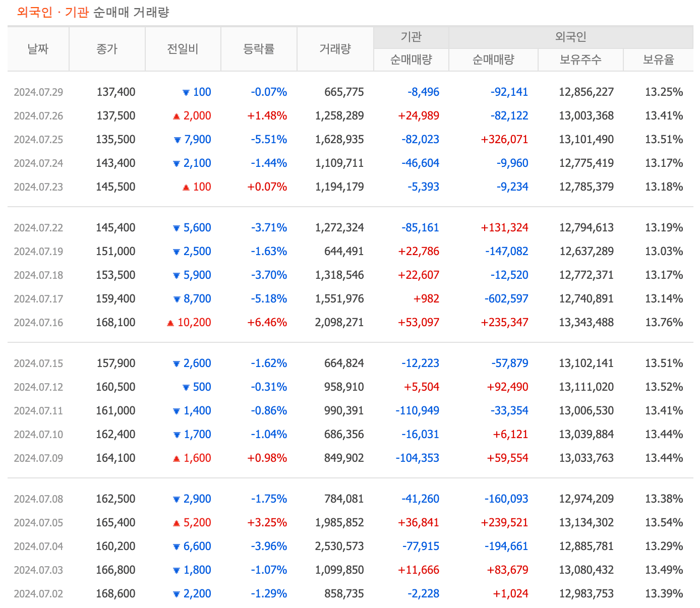The height and width of the screenshot is (608, 700).
Task: Click the 거래량 column header
Action: tap(335, 48)
